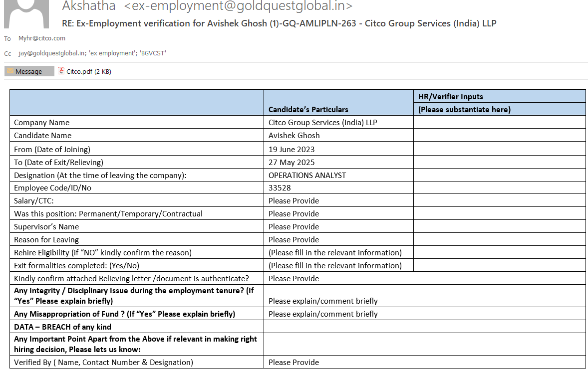Viewport: 588px width, 370px height.
Task: Click the HR/Verifier input cell for Salary/CTC
Action: 499,201
